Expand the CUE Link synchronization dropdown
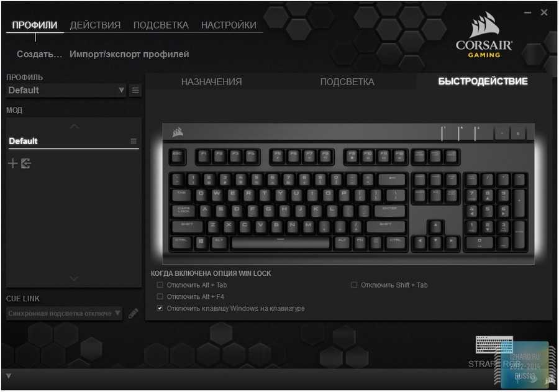Image resolution: width=559 pixels, height=392 pixels. [x=64, y=314]
